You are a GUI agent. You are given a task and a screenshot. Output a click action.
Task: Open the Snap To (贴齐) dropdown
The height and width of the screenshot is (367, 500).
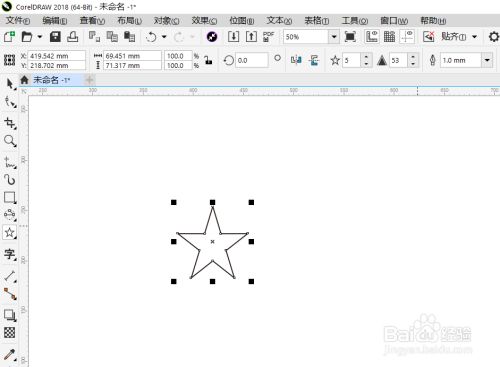[474, 36]
